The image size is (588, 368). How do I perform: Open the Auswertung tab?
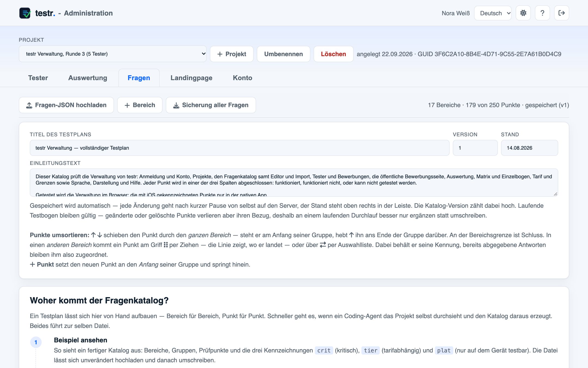[x=88, y=78]
